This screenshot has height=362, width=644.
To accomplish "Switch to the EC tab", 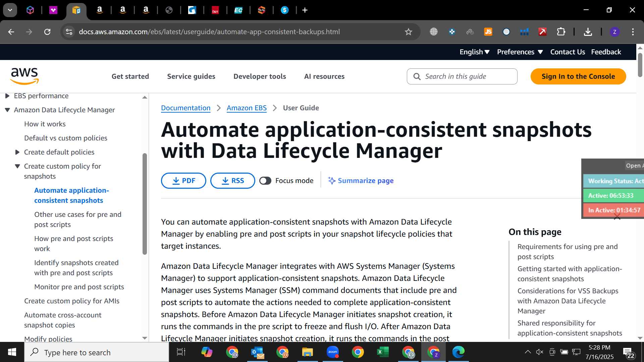I will (x=238, y=10).
